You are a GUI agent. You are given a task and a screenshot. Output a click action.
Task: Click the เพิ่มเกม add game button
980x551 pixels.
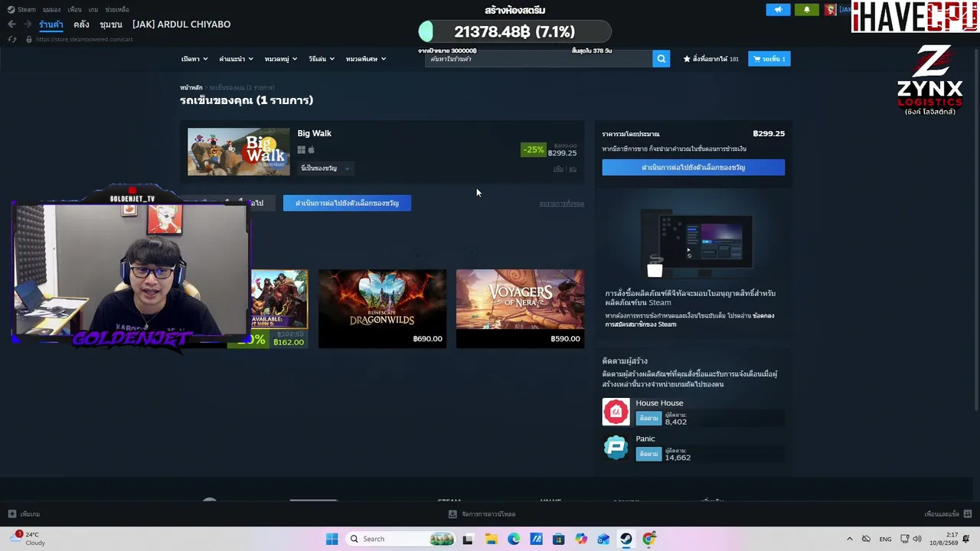coord(24,514)
